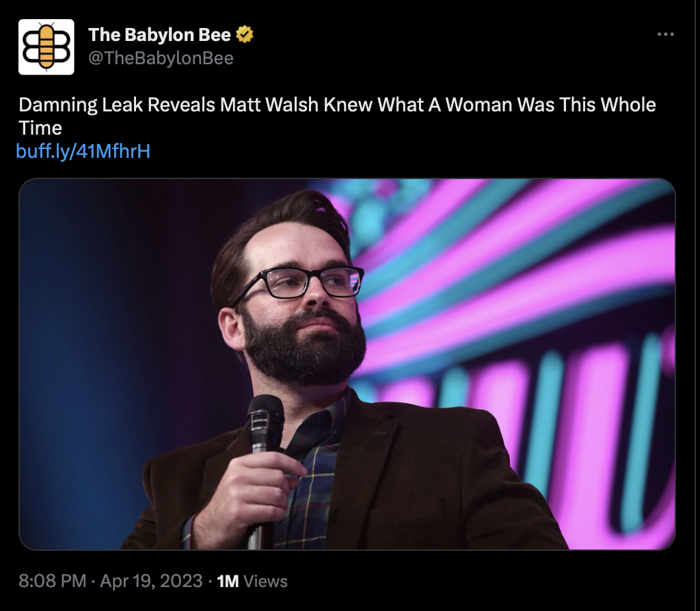This screenshot has height=611, width=700.
Task: Click the 8:08 PM timestamp
Action: click(52, 581)
